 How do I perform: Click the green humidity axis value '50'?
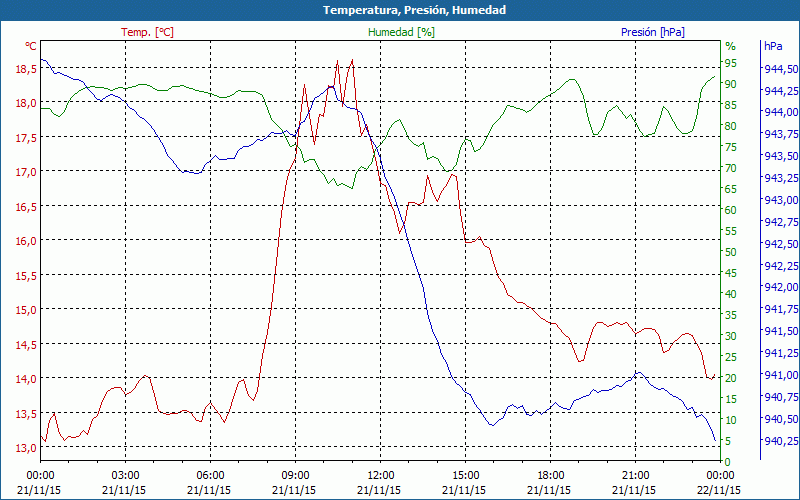point(731,252)
